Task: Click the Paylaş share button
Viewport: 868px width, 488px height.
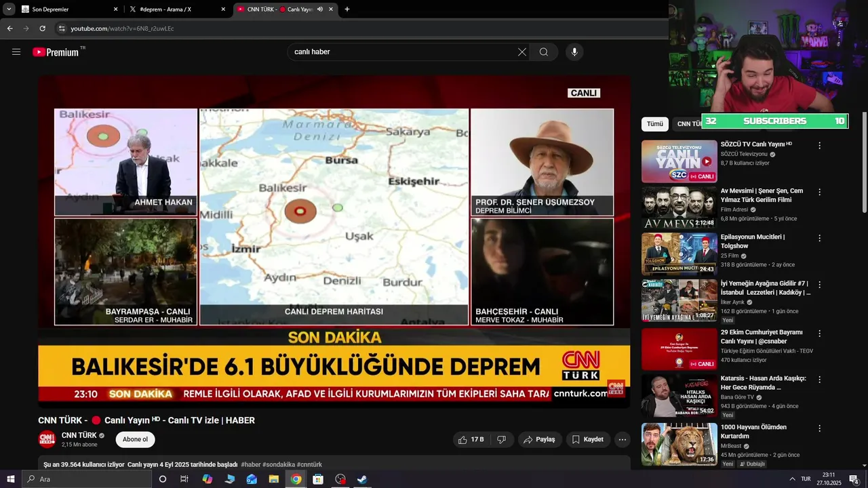Action: [540, 440]
